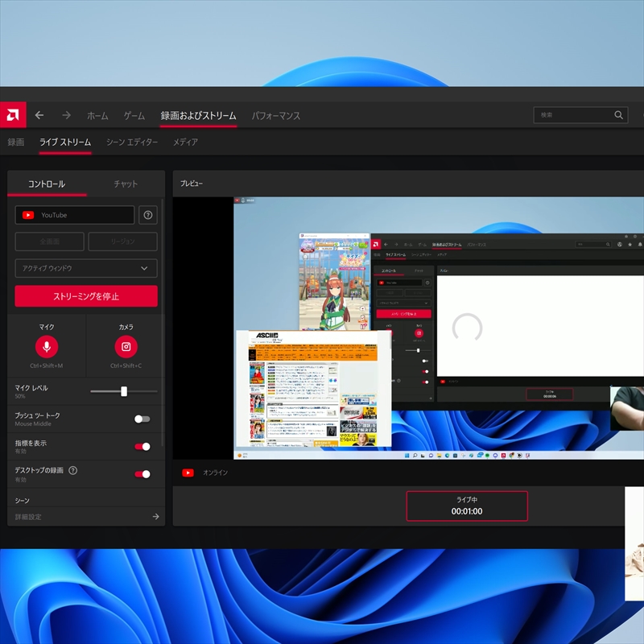Click the search magnifier icon
The width and height of the screenshot is (644, 644).
[618, 115]
